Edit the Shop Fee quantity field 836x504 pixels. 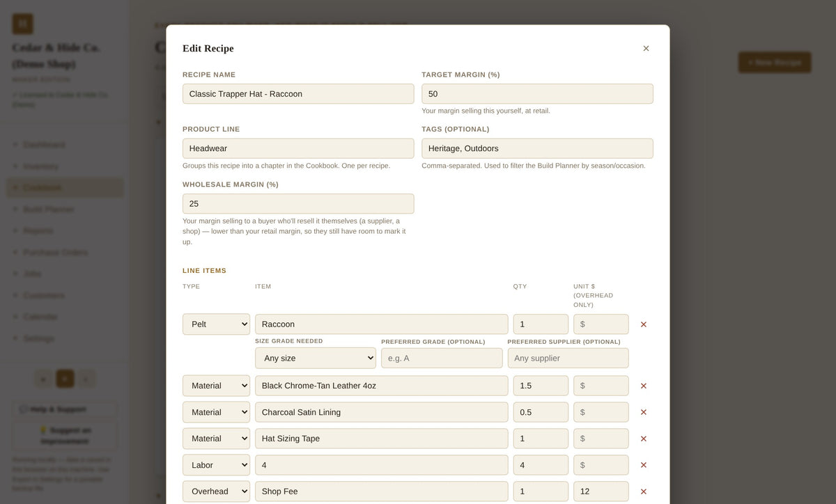click(x=541, y=491)
